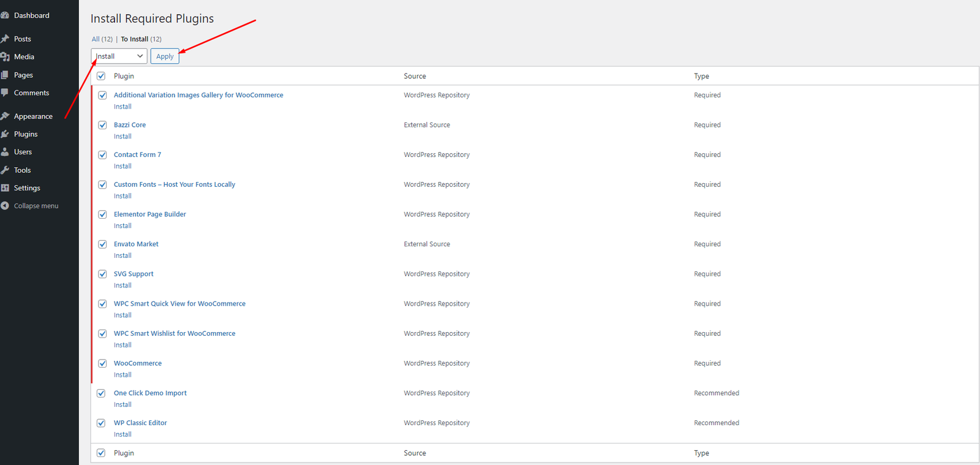Click Install under WooCommerce
Viewport: 980px width, 465px height.
click(123, 375)
